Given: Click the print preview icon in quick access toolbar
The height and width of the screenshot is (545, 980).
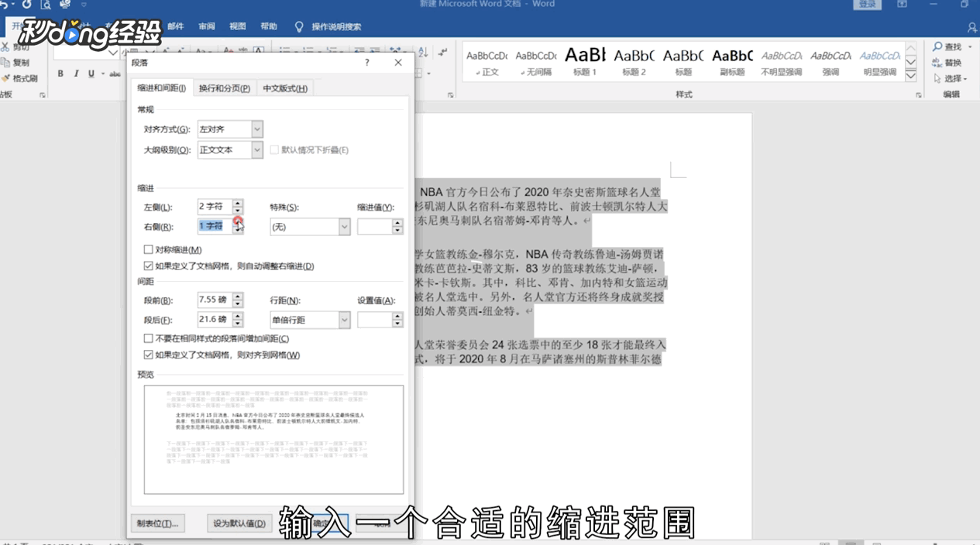Looking at the screenshot, I should (x=45, y=5).
